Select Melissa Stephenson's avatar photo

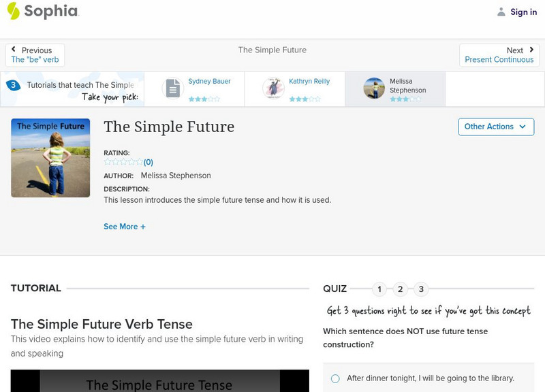374,88
